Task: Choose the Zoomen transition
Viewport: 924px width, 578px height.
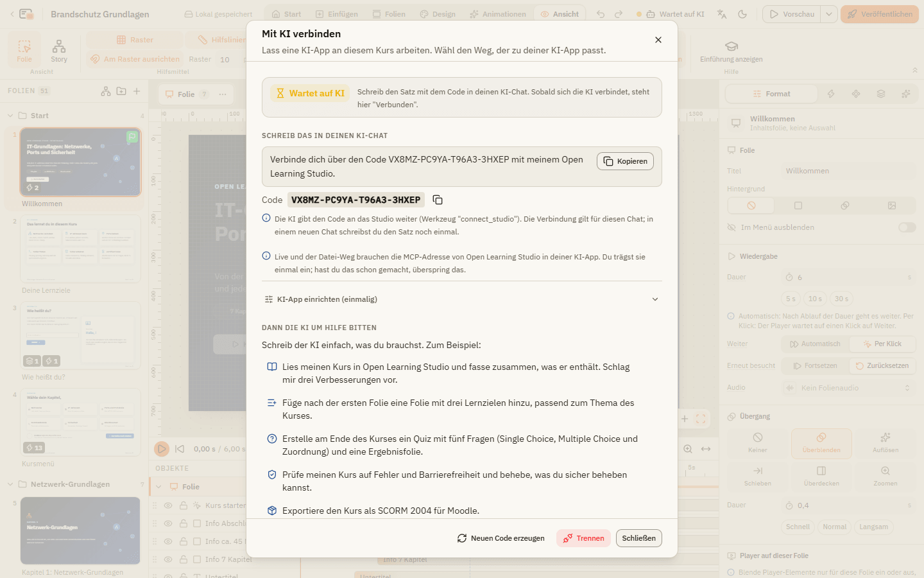Action: click(886, 477)
